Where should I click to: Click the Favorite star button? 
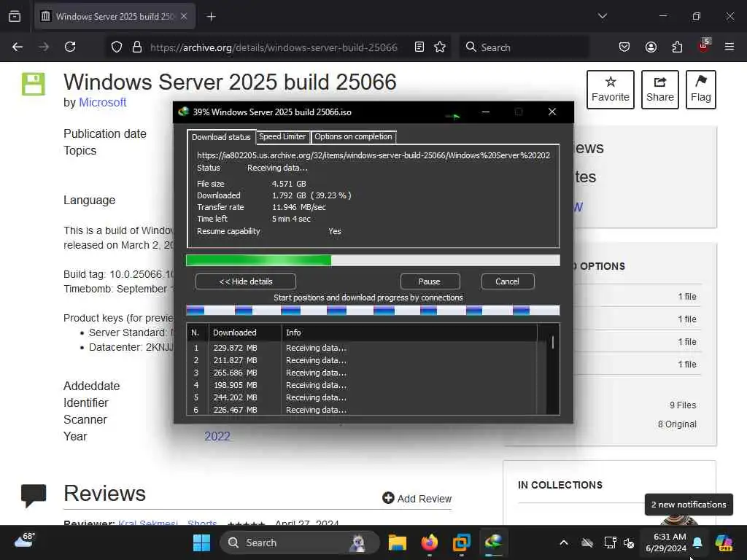611,90
